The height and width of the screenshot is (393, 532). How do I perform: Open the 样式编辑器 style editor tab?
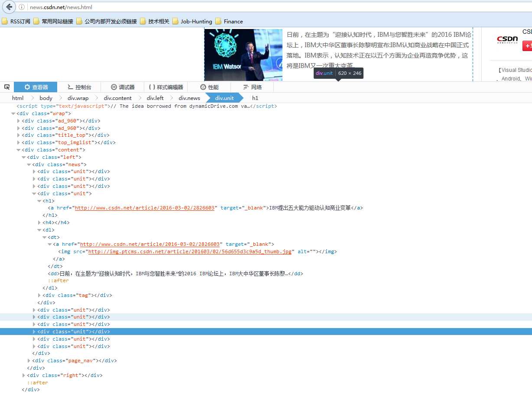coord(165,87)
